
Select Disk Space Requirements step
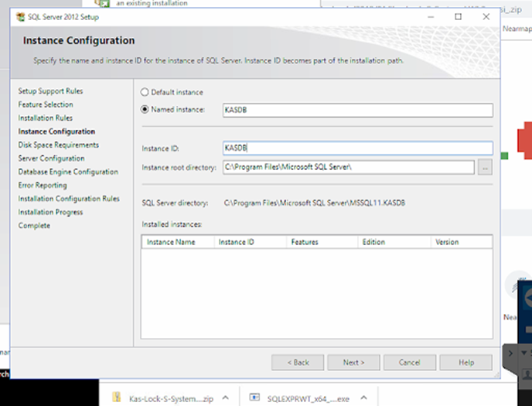pos(58,145)
